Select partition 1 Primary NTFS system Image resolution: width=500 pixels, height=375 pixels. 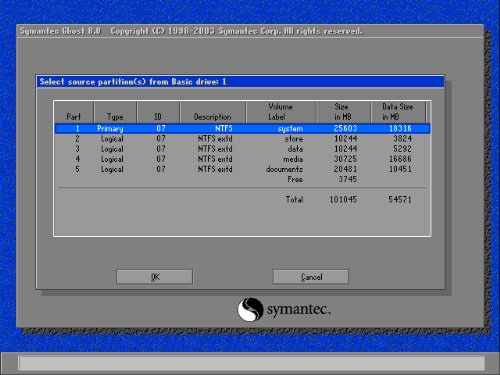click(242, 128)
